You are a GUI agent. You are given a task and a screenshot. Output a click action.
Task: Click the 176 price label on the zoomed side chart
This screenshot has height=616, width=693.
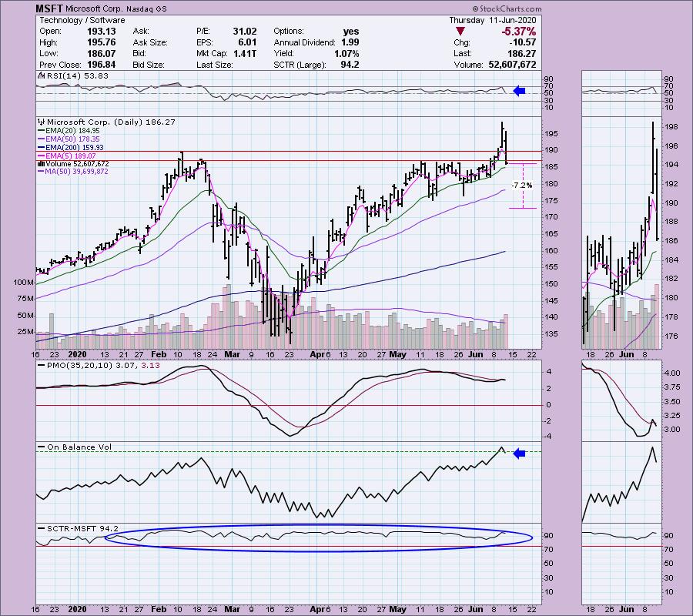coord(671,336)
